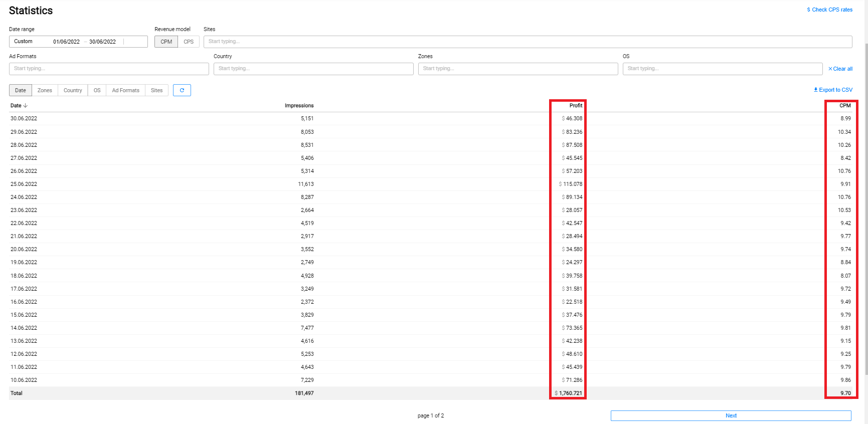This screenshot has width=868, height=424.
Task: Click the start date 01/06/2022 field
Action: (66, 42)
